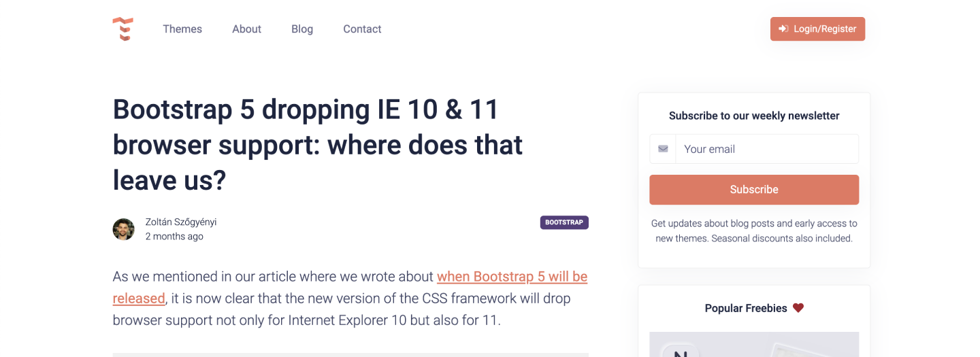Click the envelope icon beside email field
Viewport: 980px width, 357px height.
663,149
